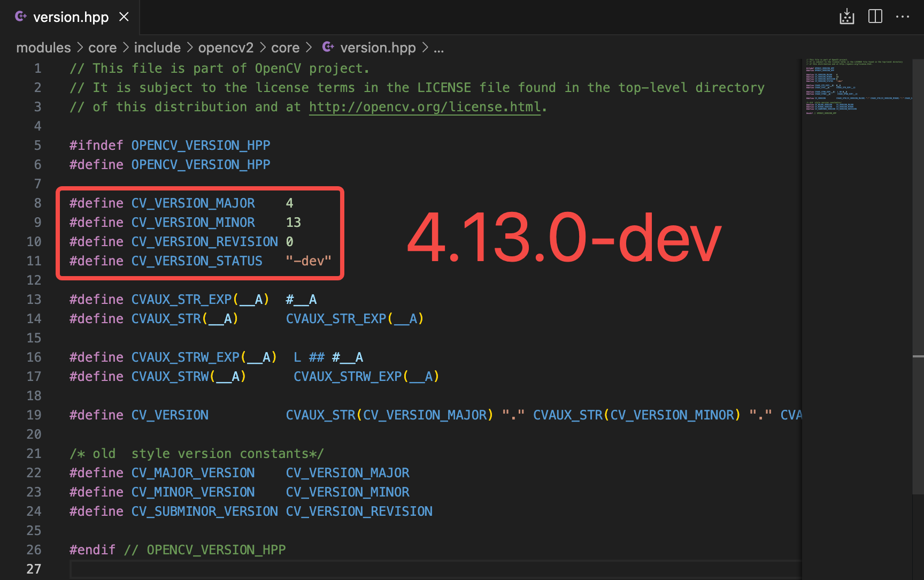Click 'CVAUX_STR_EXP(__A)' macro name on line 13
This screenshot has height=580, width=924.
click(201, 300)
